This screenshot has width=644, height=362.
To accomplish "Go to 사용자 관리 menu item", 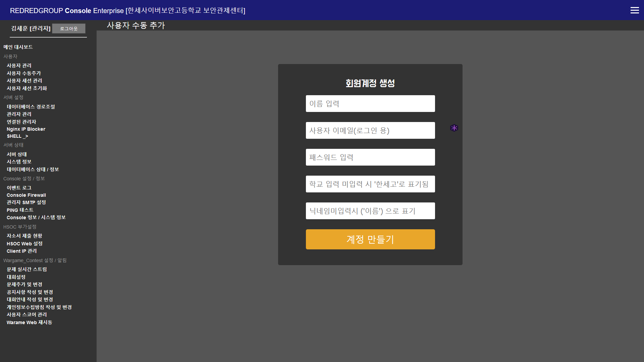I will pos(19,66).
